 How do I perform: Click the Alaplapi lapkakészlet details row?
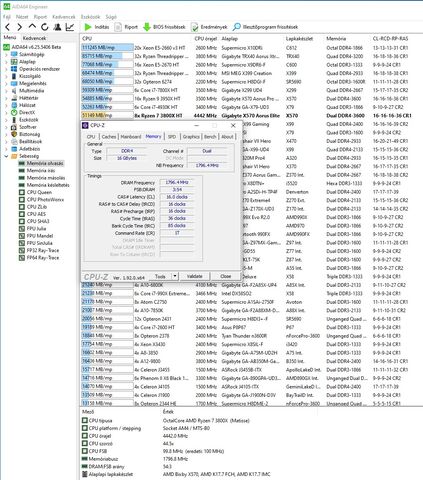(251, 474)
